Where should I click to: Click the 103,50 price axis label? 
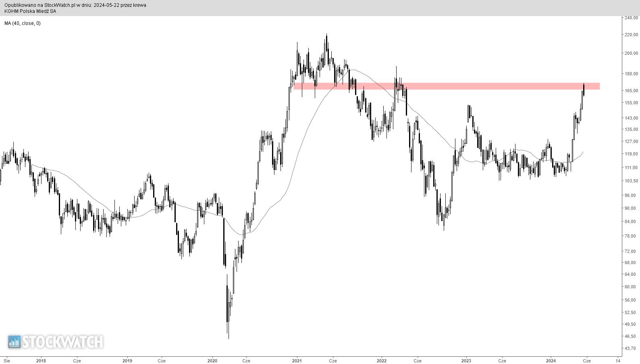point(631,181)
